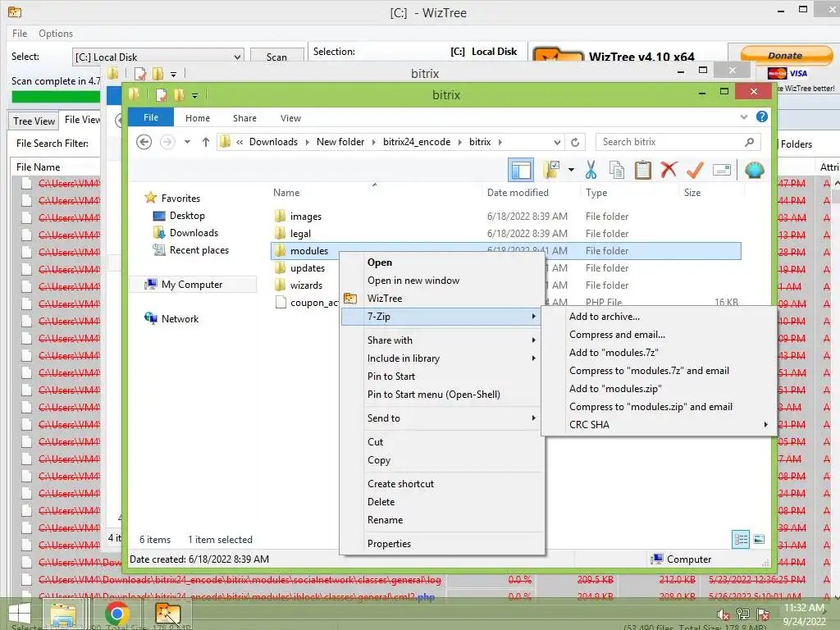The width and height of the screenshot is (840, 630).
Task: Click the images folder icon
Action: (x=280, y=216)
